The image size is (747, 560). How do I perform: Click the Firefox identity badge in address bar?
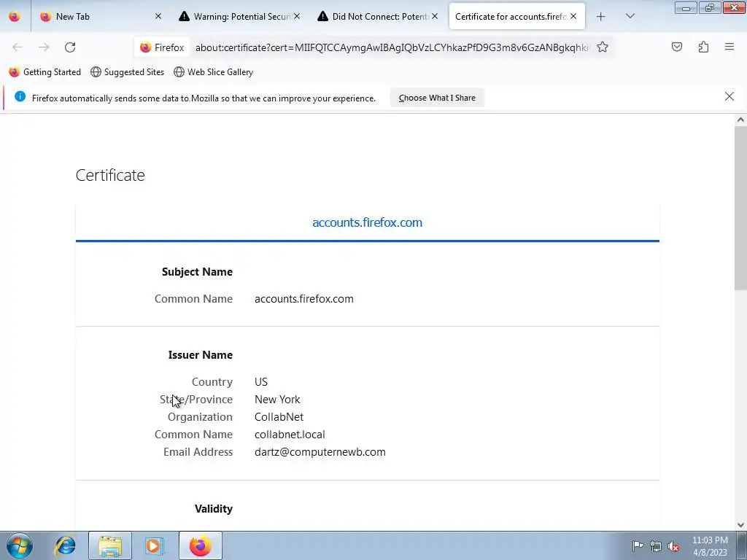click(162, 47)
